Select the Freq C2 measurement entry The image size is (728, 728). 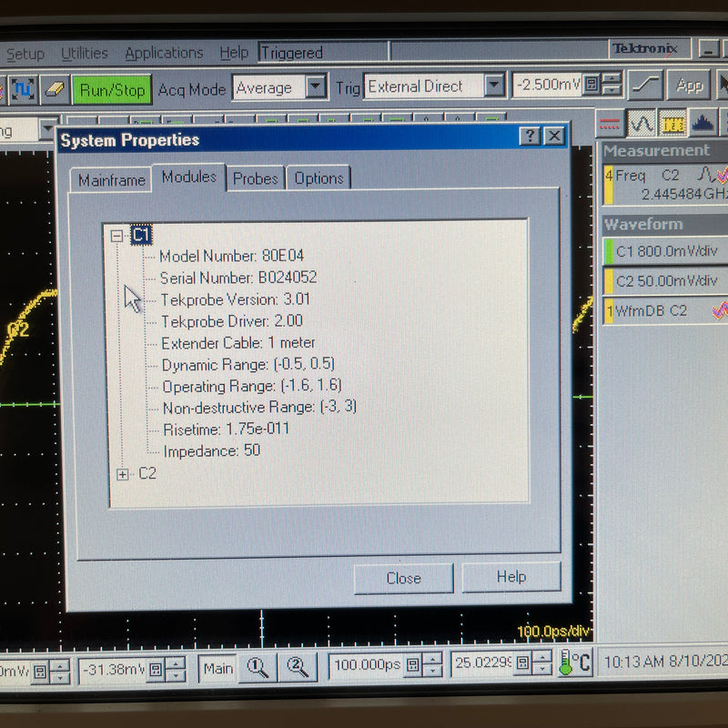click(x=665, y=185)
